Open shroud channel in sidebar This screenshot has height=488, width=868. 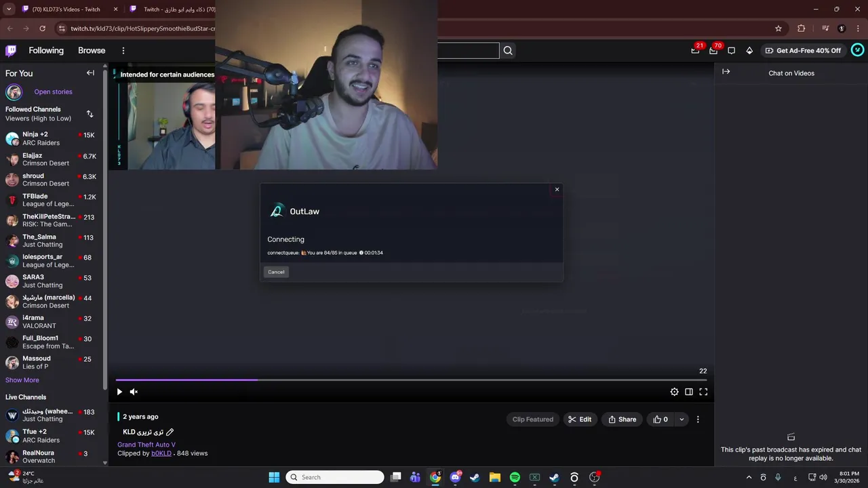51,180
